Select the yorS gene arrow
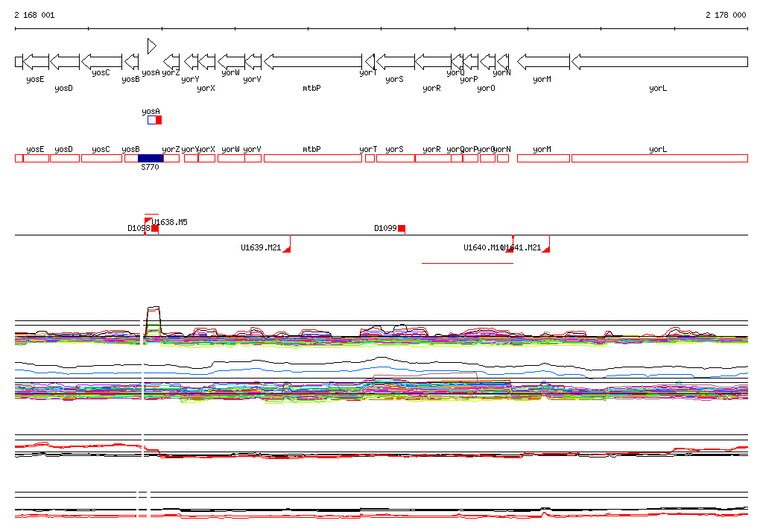The height and width of the screenshot is (532, 763). [x=395, y=61]
